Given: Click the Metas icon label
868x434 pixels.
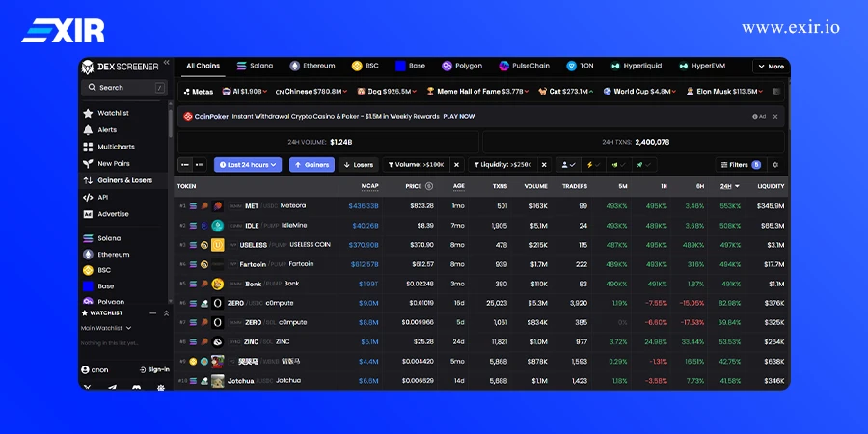Looking at the screenshot, I should (x=199, y=92).
